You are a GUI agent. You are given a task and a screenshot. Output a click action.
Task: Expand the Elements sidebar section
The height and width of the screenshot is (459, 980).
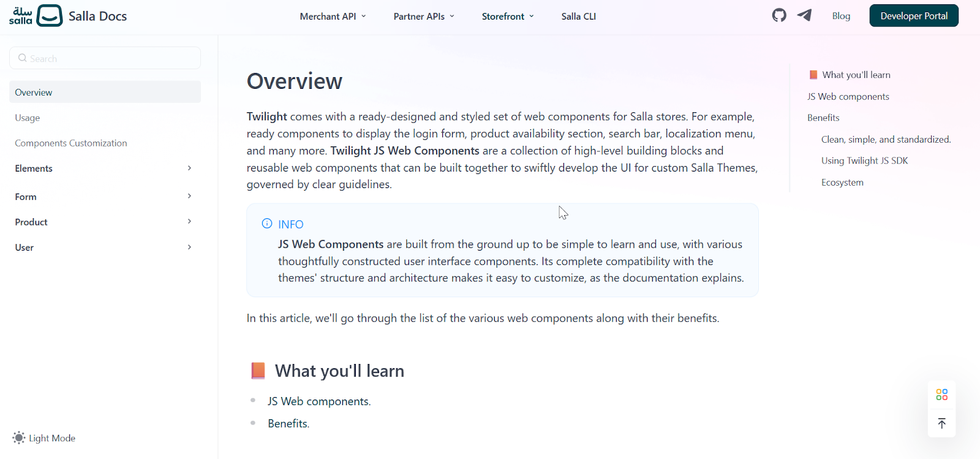point(105,168)
